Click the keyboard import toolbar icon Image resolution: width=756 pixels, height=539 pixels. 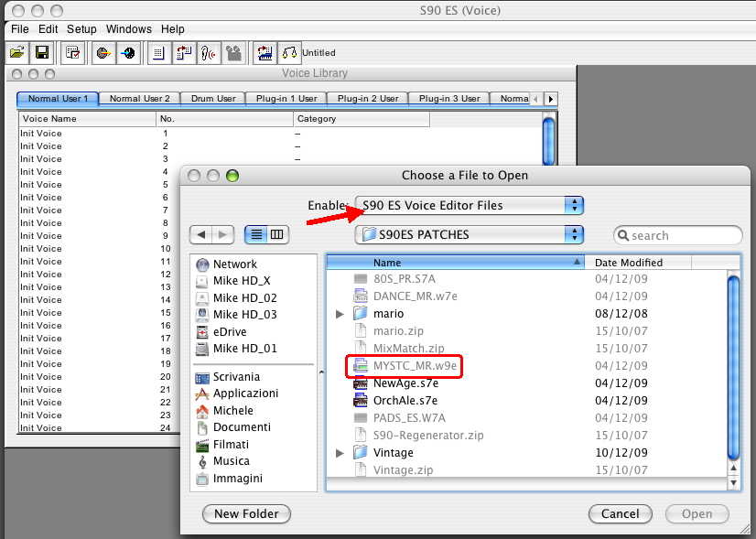point(265,52)
